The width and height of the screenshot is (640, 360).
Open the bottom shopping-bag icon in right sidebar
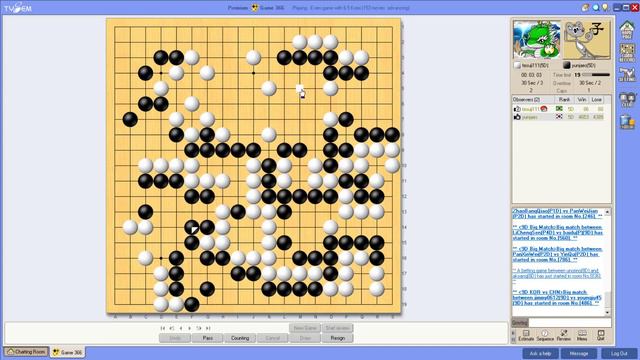point(627,122)
